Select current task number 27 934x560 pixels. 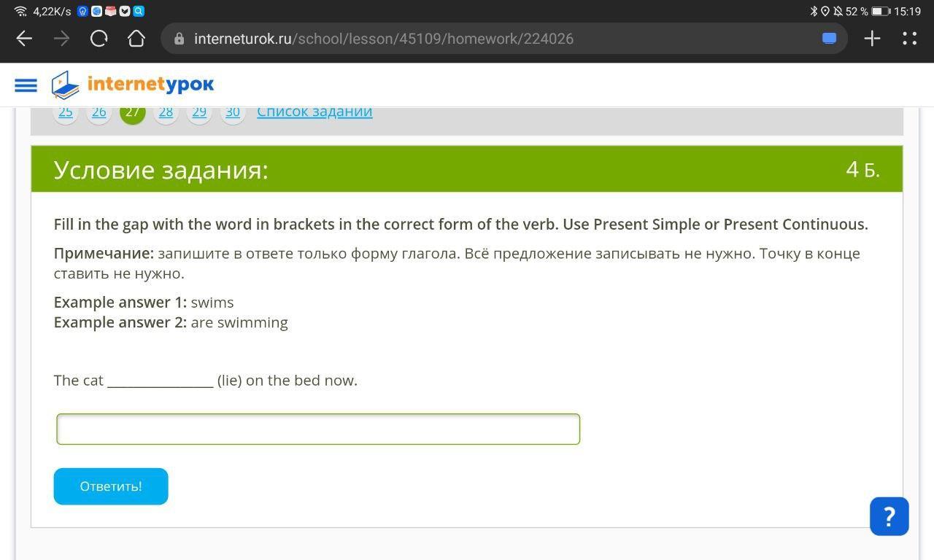pyautogui.click(x=133, y=113)
